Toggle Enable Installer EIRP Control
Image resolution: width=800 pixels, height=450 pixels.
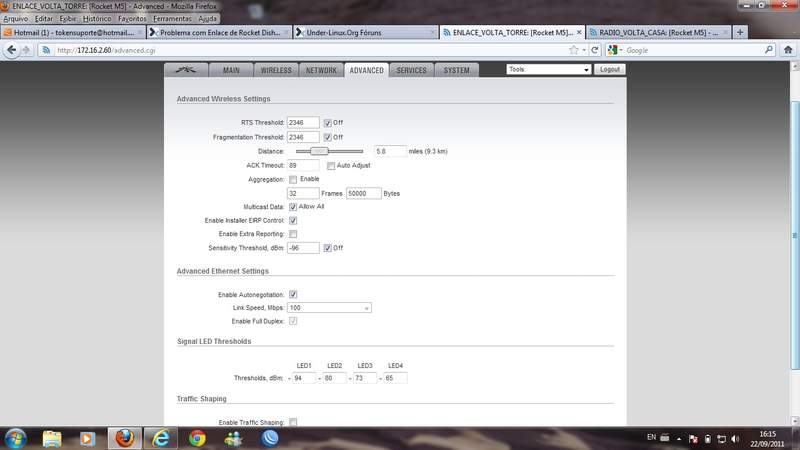tap(293, 220)
